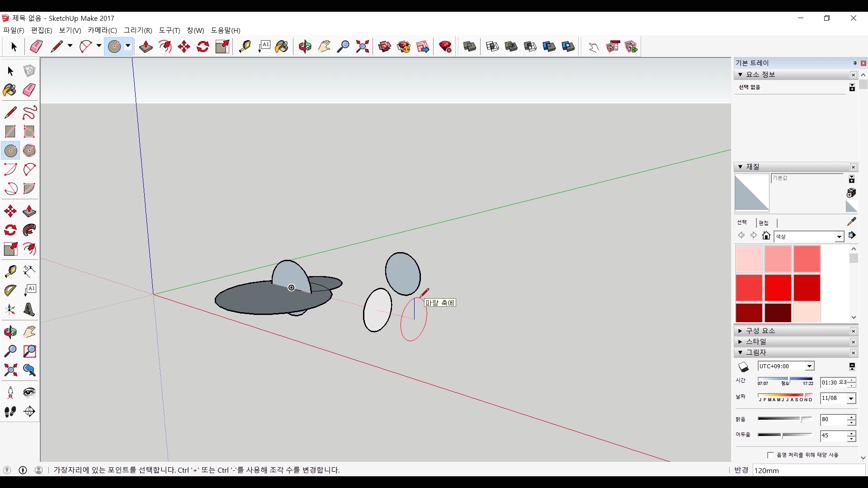Select the Eraser tool in top toolbar
868x488 pixels.
[x=36, y=47]
